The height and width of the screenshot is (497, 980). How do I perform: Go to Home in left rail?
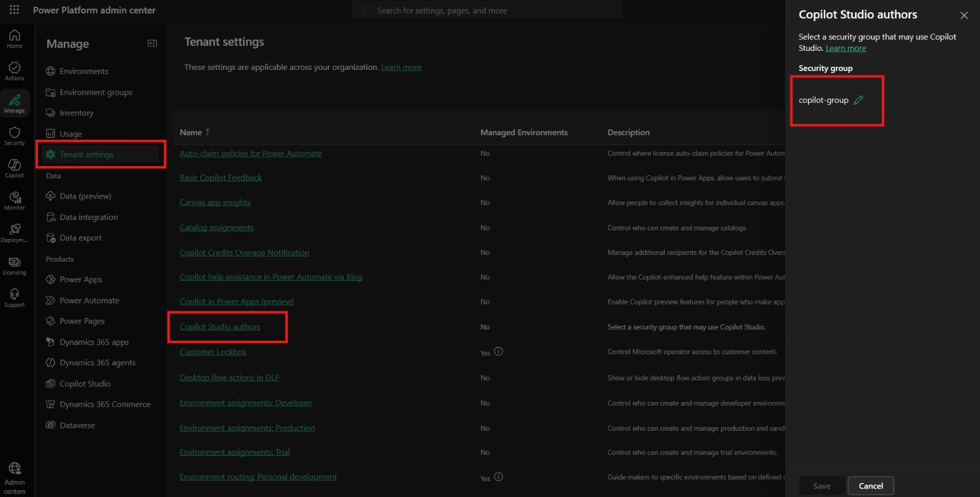click(x=14, y=39)
